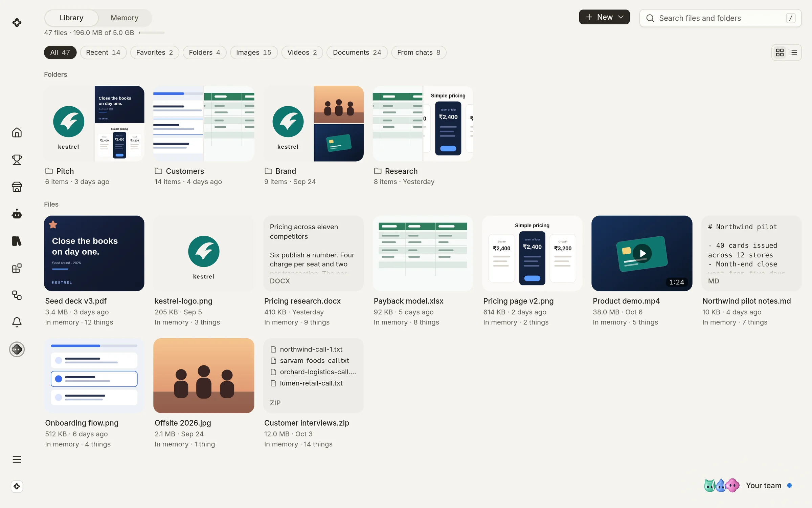The image size is (812, 508).
Task: Open the Customers folder
Action: (x=204, y=135)
